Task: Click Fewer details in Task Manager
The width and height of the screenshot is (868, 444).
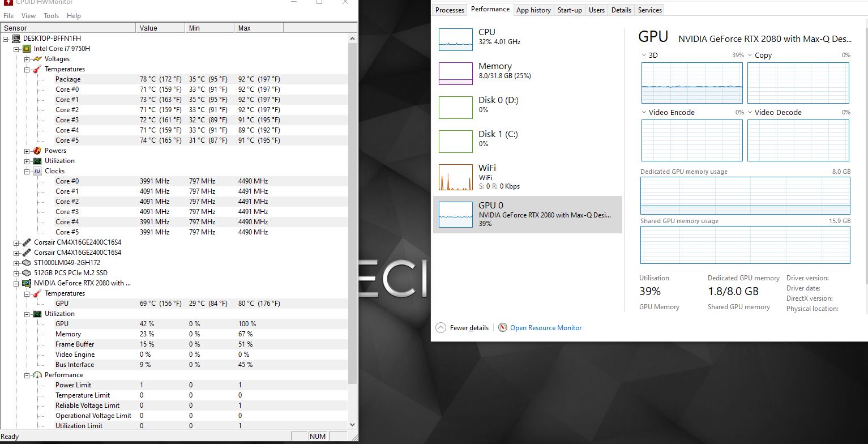Action: [x=469, y=328]
